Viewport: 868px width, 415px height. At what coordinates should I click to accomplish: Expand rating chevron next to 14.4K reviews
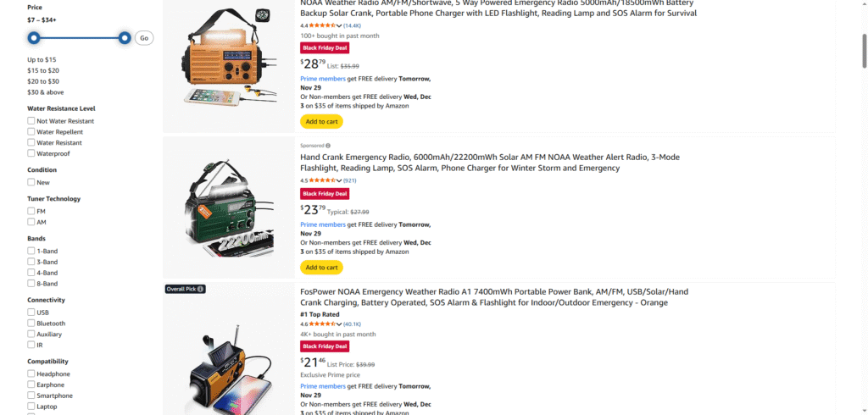339,25
